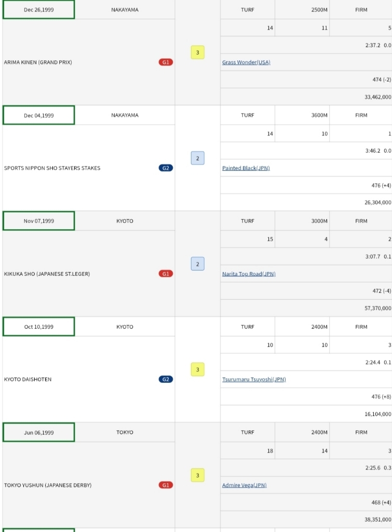
Task: Select the 2nd-place badge in Kikuka Sho row
Action: (x=197, y=264)
